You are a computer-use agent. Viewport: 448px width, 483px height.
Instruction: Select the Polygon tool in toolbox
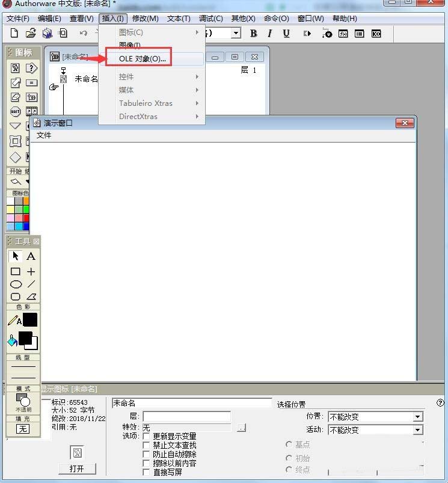tap(31, 297)
